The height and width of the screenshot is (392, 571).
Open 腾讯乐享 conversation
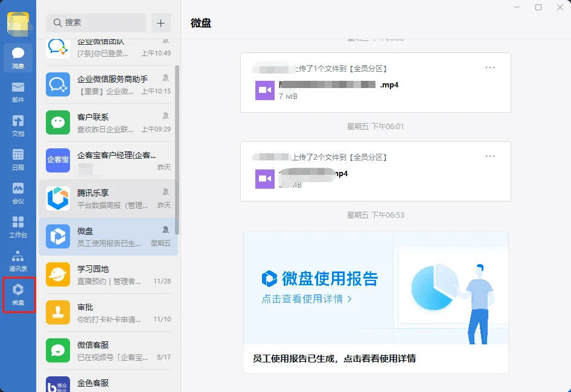pyautogui.click(x=108, y=198)
